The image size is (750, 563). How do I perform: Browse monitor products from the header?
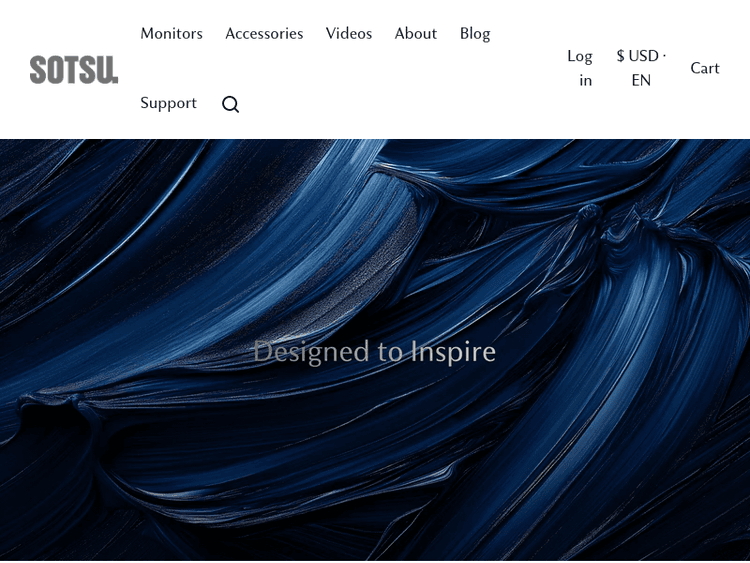tap(171, 34)
